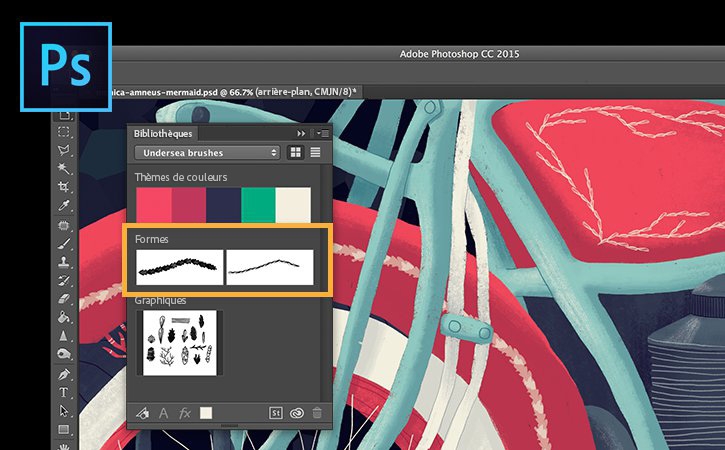
Task: Collapse Libraries panel with double-arrow
Action: [x=301, y=133]
